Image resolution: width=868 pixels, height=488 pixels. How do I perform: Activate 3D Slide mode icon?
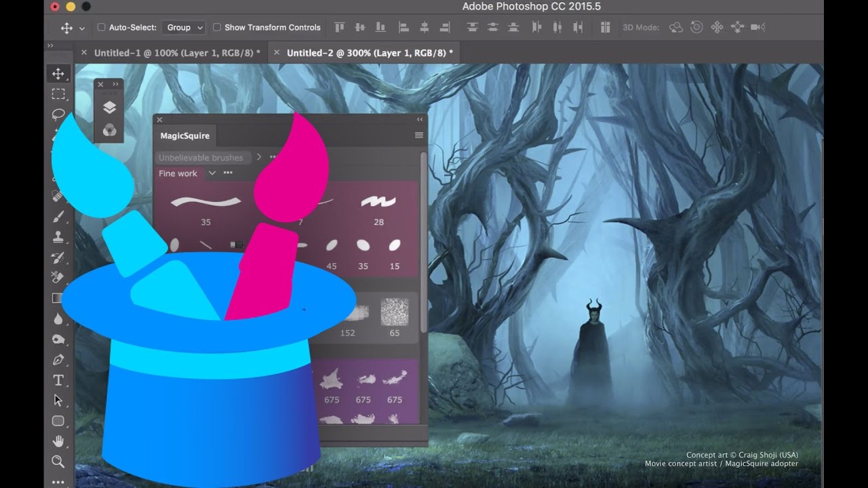(x=737, y=27)
